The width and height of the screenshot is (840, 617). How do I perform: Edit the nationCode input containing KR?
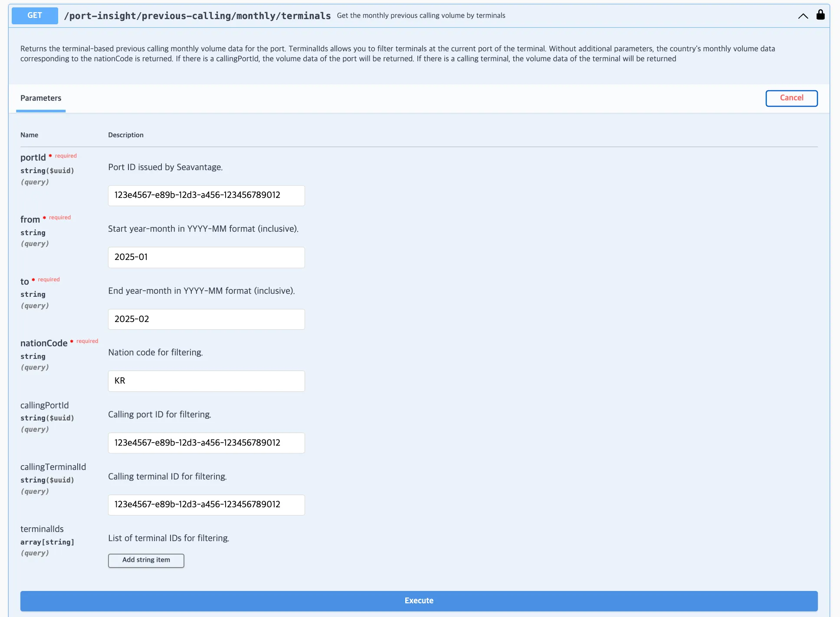(x=206, y=381)
